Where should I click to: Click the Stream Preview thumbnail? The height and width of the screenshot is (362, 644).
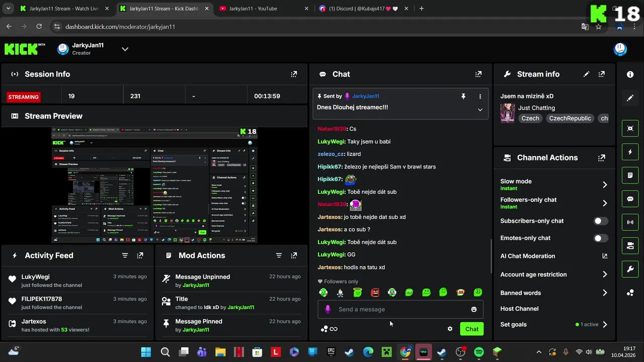(x=155, y=186)
